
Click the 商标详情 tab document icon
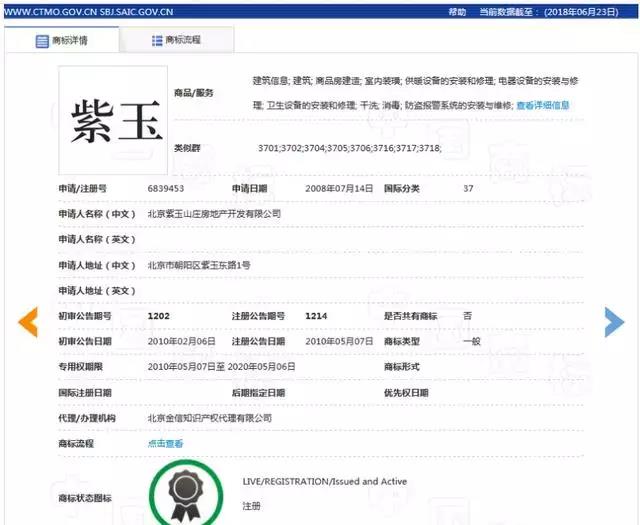[x=42, y=41]
